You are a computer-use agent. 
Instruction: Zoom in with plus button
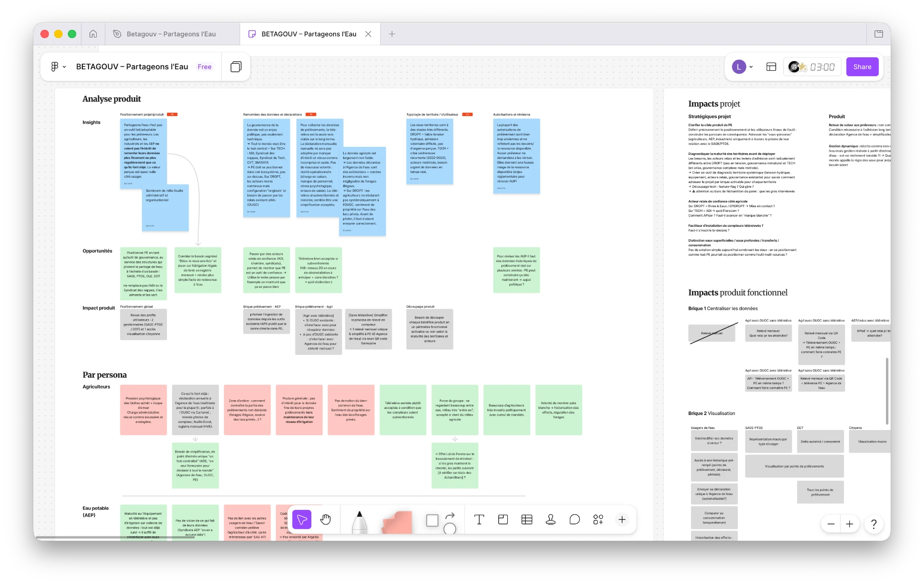tap(850, 524)
